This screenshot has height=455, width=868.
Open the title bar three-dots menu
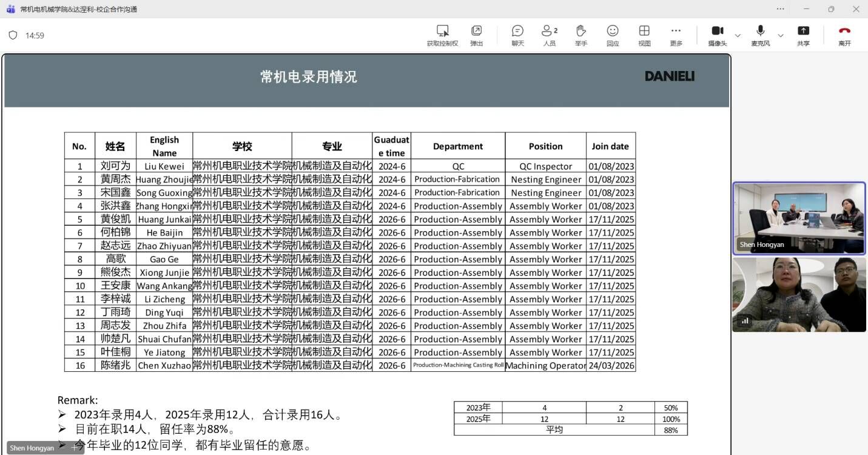[780, 9]
